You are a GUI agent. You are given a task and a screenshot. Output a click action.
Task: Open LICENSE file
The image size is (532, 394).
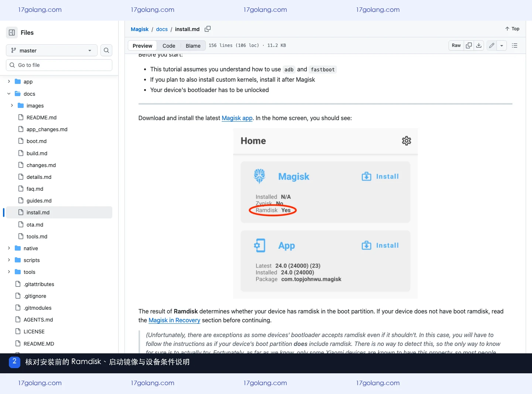[34, 332]
